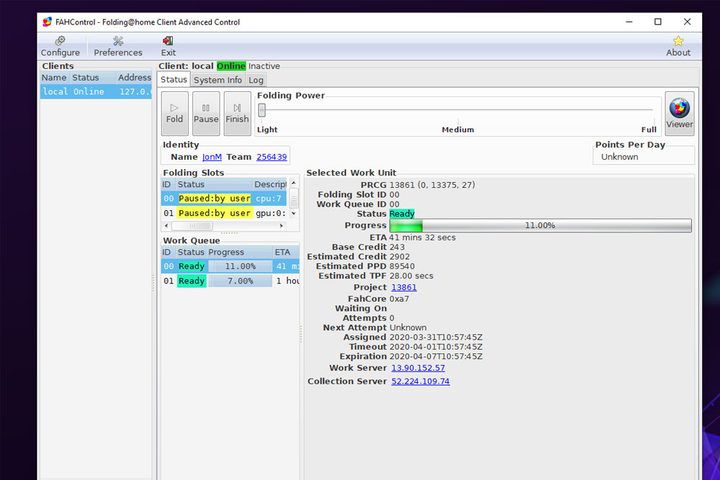
Task: Open the Configure toolbar item
Action: (x=60, y=46)
